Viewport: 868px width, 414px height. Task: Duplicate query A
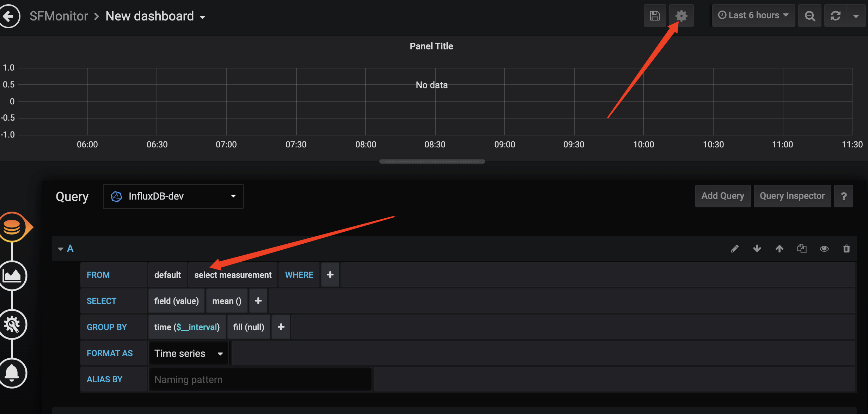coord(802,249)
